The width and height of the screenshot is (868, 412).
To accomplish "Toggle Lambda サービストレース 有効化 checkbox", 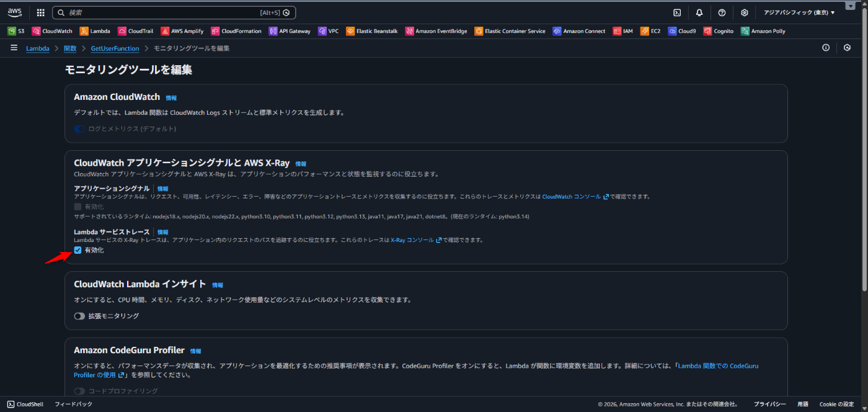I will [x=77, y=250].
